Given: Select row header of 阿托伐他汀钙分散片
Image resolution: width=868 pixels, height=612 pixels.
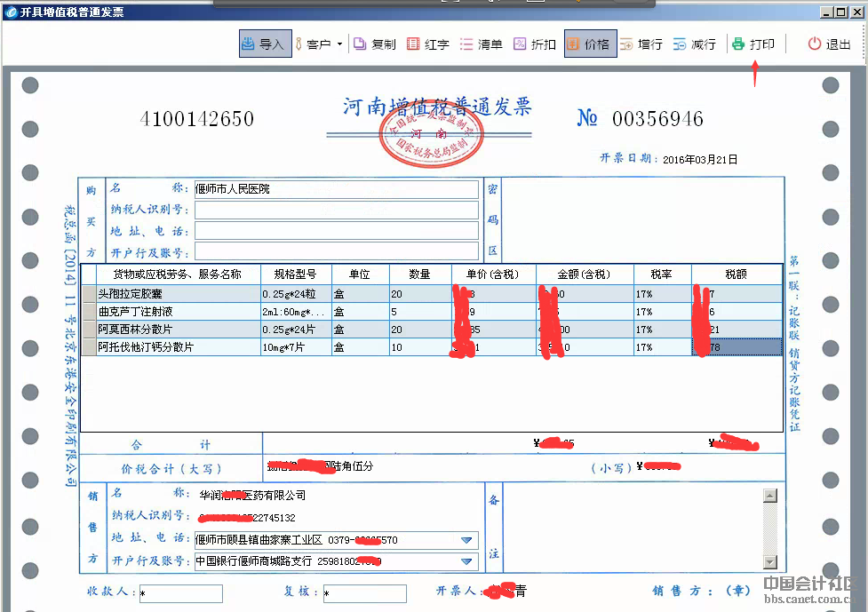Looking at the screenshot, I should (88, 347).
